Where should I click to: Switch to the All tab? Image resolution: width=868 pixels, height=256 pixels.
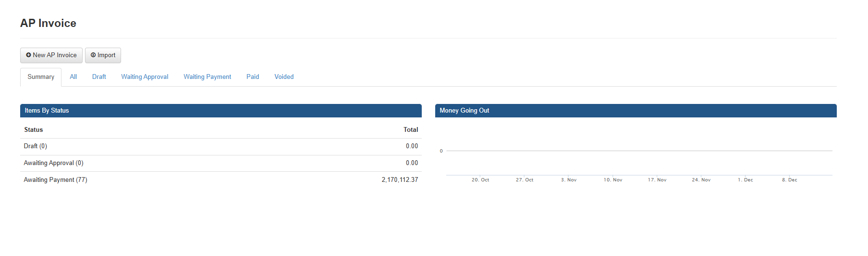click(x=73, y=77)
